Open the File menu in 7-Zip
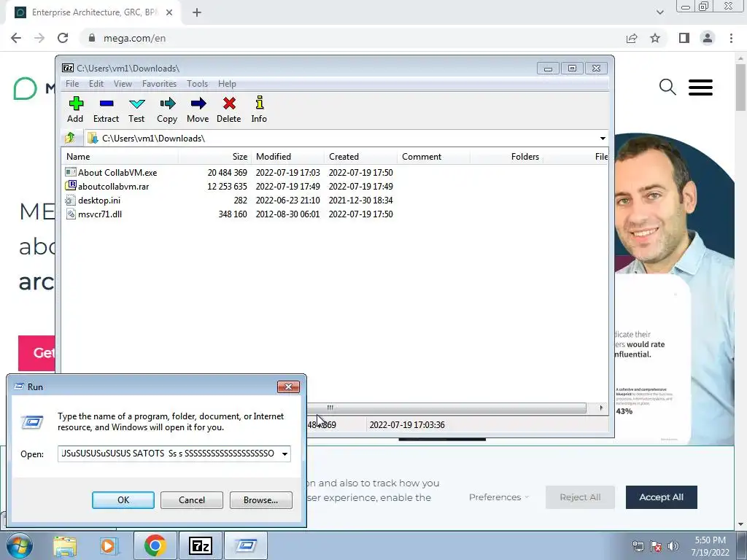Image resolution: width=747 pixels, height=560 pixels. click(72, 83)
